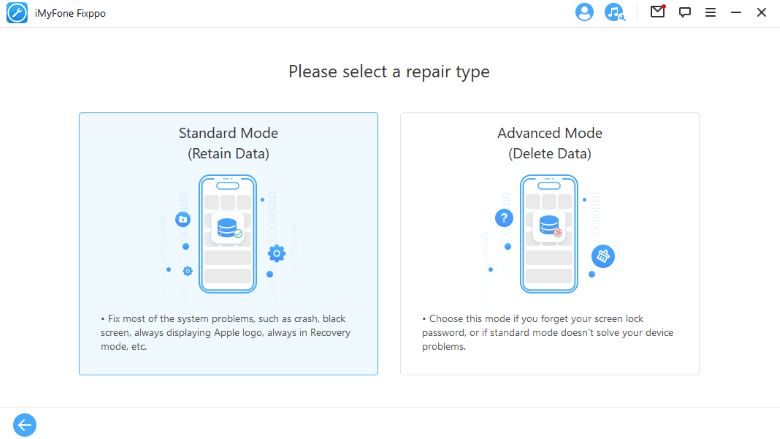Select the Standard Mode (Retain Data) card
This screenshot has width=780, height=439.
click(228, 244)
